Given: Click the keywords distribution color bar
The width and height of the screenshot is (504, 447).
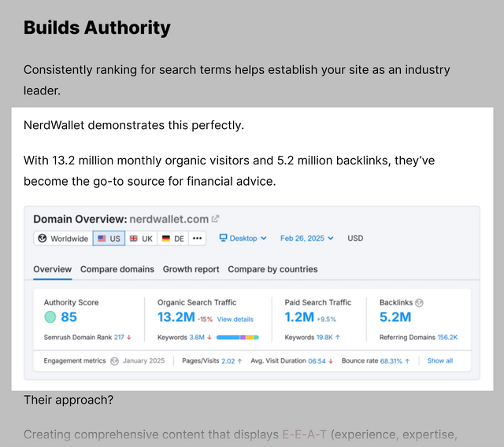Looking at the screenshot, I should click(237, 337).
